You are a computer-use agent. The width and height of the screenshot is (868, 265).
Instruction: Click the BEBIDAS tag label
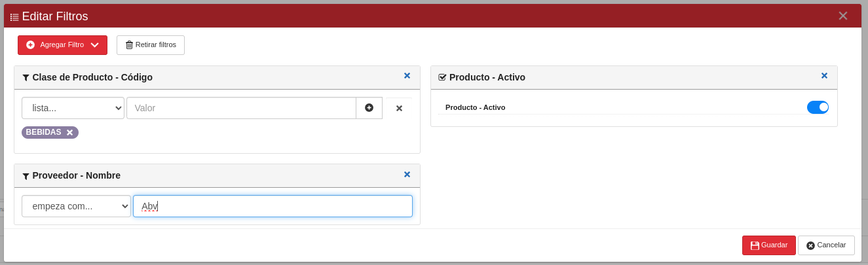point(43,132)
